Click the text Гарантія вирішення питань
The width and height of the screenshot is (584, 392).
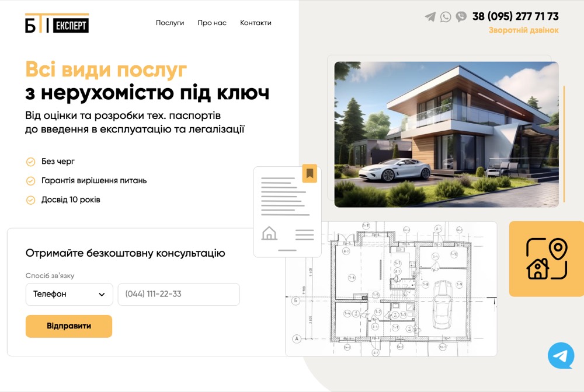94,181
